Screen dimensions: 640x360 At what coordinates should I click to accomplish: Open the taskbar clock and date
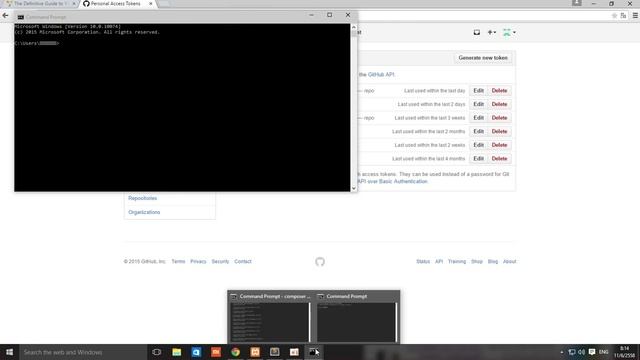pyautogui.click(x=624, y=352)
